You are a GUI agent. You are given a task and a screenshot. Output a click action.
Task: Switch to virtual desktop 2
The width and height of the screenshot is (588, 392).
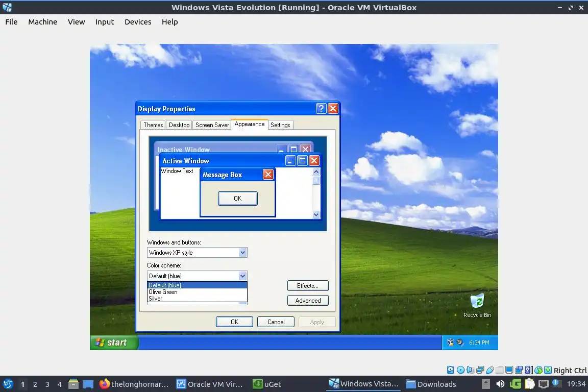point(35,384)
